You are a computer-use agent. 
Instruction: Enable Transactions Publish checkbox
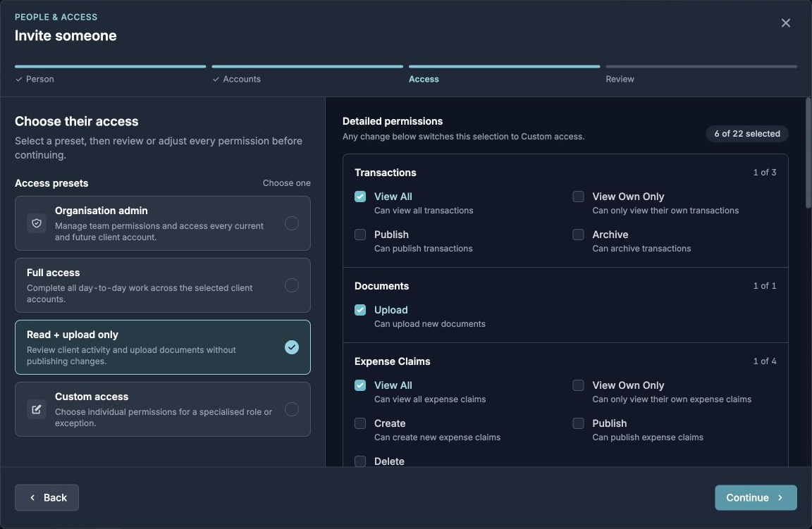pos(360,235)
